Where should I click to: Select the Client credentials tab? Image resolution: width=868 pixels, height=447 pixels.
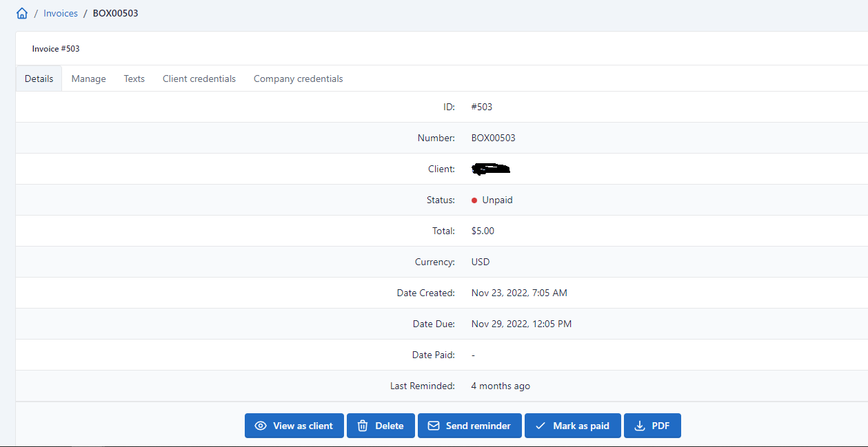(199, 78)
